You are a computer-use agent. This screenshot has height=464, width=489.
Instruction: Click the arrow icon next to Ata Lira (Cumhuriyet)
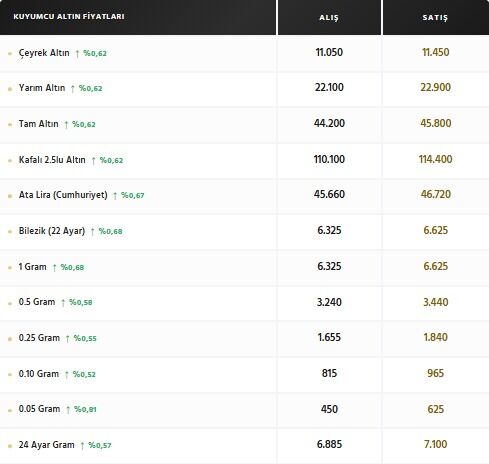point(115,196)
